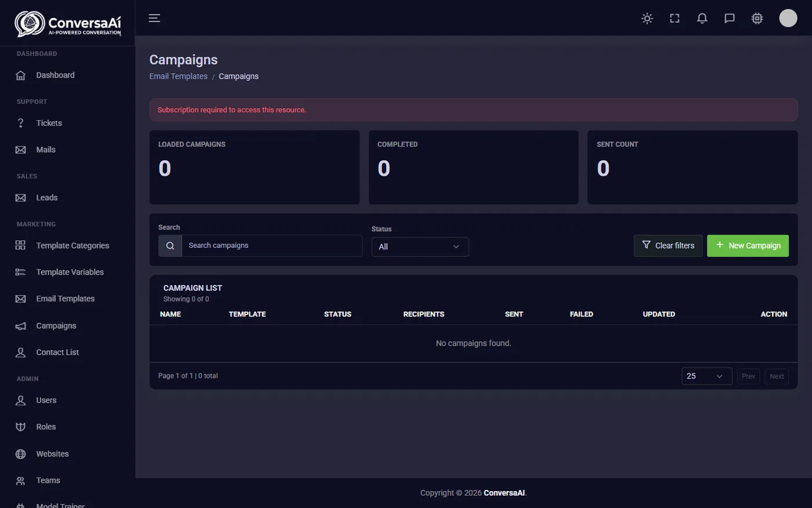Open the chat messages icon
The image size is (812, 508).
[730, 18]
